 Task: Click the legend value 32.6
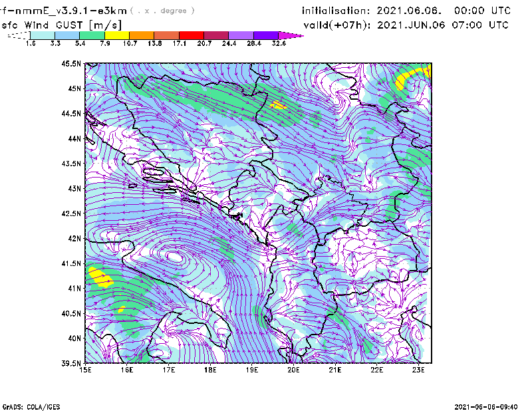279,43
